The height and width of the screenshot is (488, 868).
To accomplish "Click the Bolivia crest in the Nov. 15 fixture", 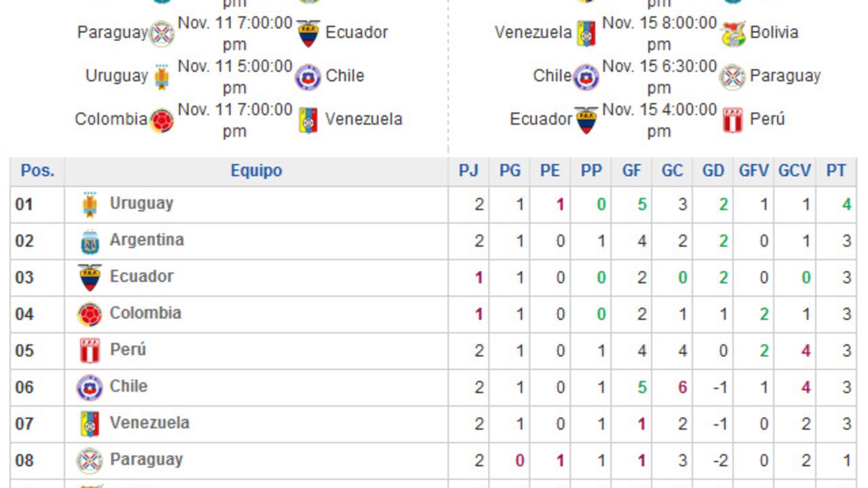I will coord(733,33).
